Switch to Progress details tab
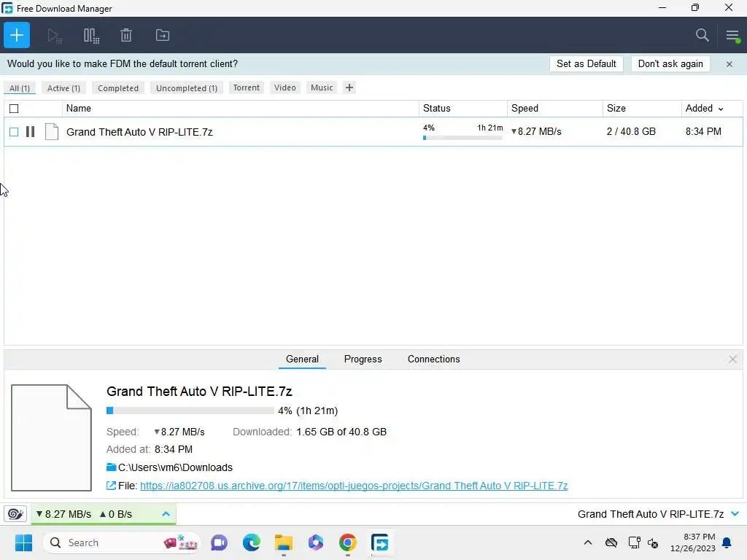Image resolution: width=747 pixels, height=560 pixels. (x=363, y=359)
